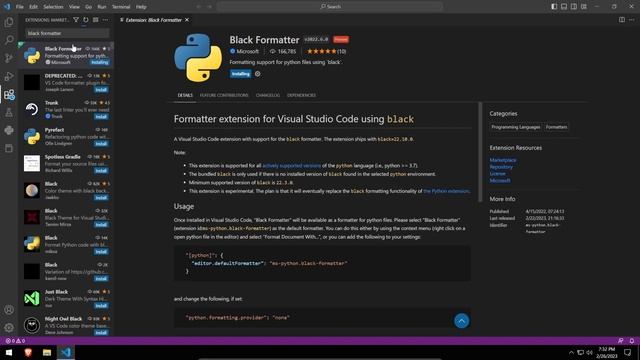Screen dimensions: 640x360
Task: Open the Accounts icon in activity bar
Action: 9,310
